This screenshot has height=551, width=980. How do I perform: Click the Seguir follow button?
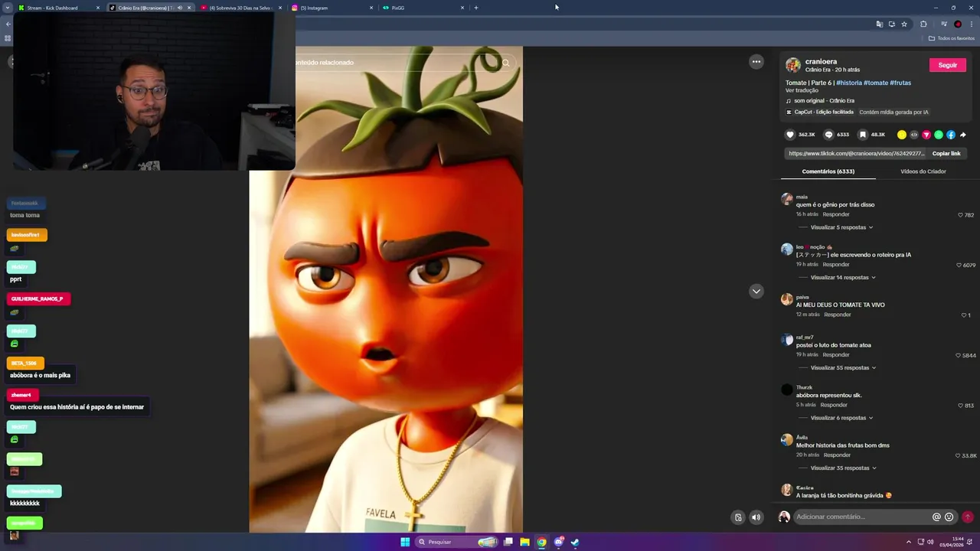(948, 65)
